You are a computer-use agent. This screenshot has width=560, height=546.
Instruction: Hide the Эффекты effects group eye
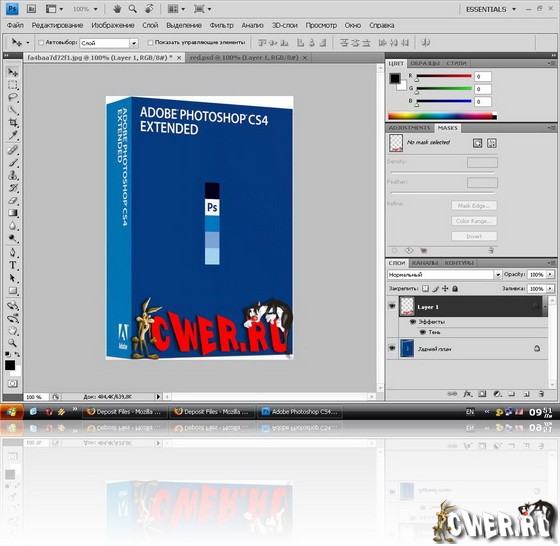413,322
